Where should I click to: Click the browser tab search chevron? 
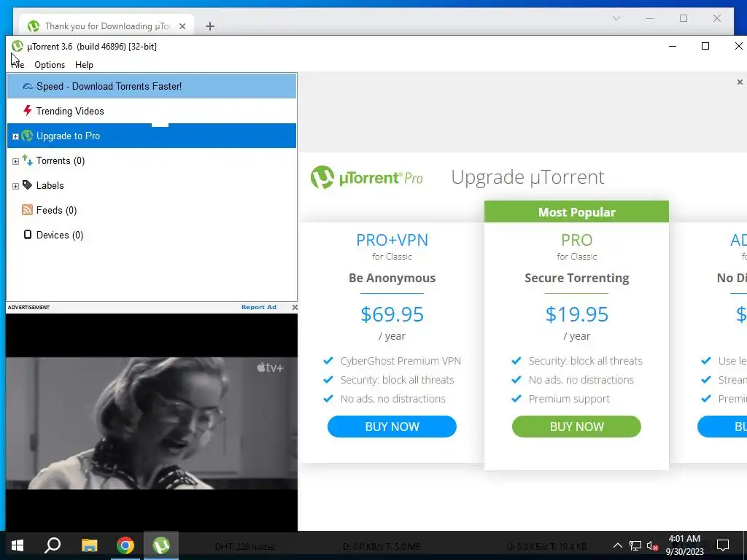616,18
